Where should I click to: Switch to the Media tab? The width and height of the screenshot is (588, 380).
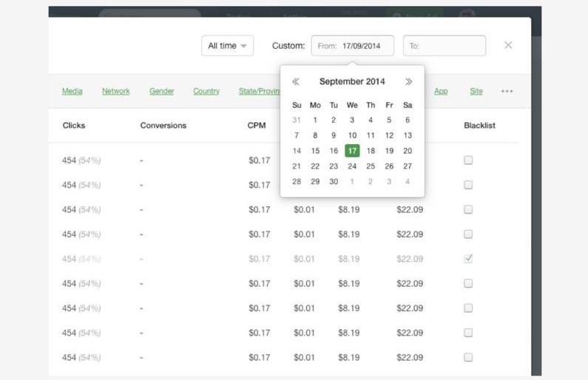pyautogui.click(x=72, y=92)
